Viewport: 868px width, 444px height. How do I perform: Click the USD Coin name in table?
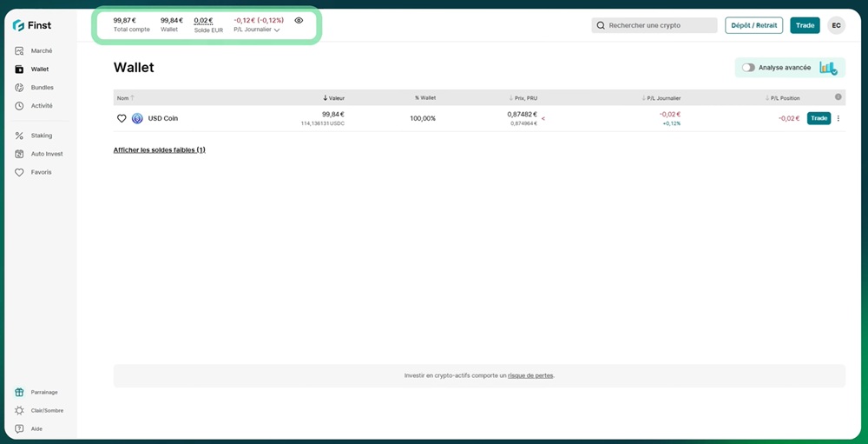tap(163, 119)
